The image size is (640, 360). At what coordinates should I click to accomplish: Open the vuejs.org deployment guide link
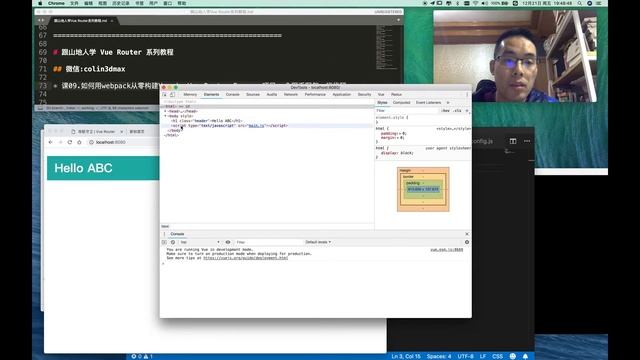(x=245, y=258)
